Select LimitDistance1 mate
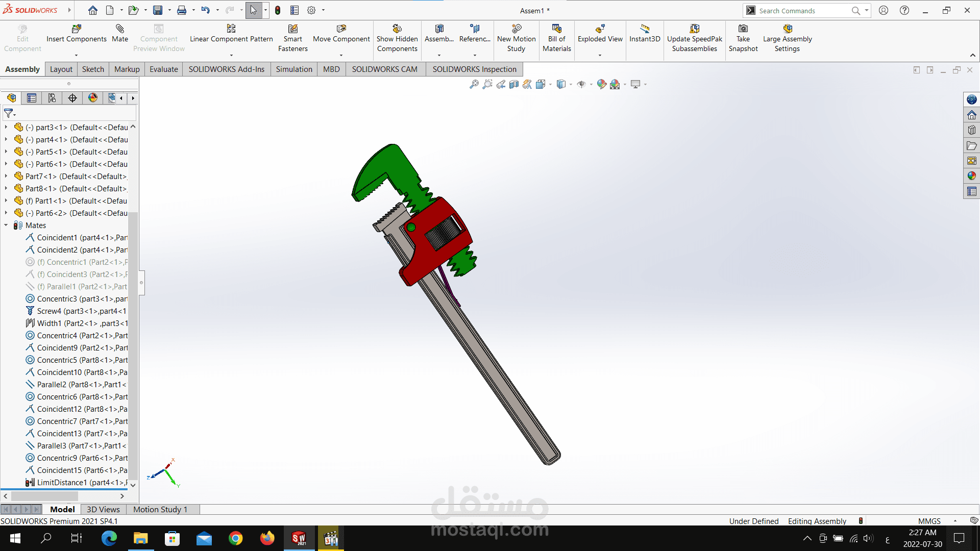Screen dimensions: 980x551 coord(76,482)
